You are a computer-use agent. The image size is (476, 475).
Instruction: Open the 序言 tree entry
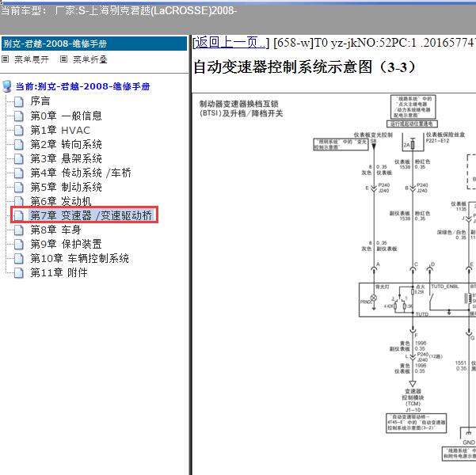point(40,101)
